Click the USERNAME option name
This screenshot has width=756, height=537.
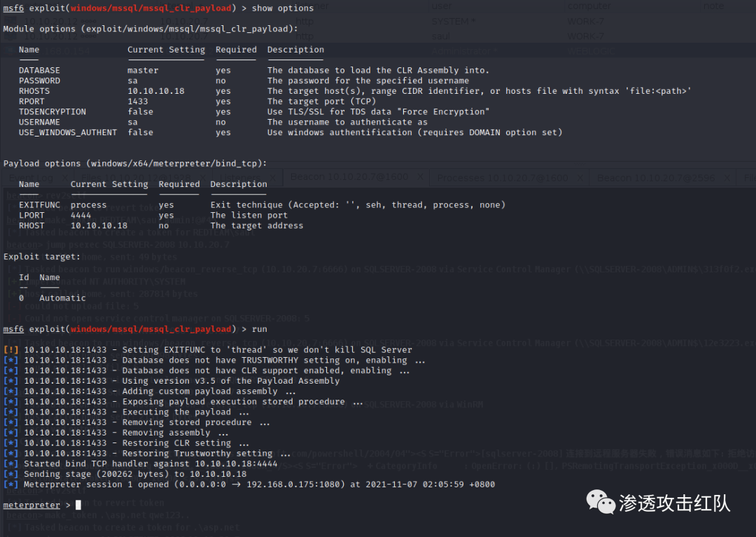(x=39, y=123)
